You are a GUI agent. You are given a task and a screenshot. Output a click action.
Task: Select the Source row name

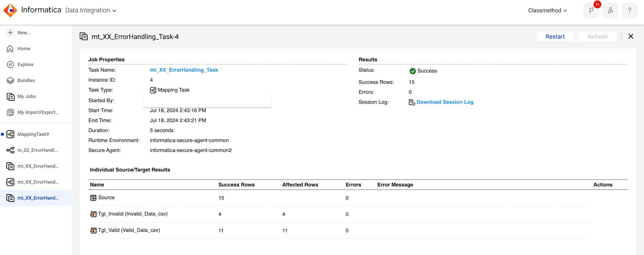106,198
